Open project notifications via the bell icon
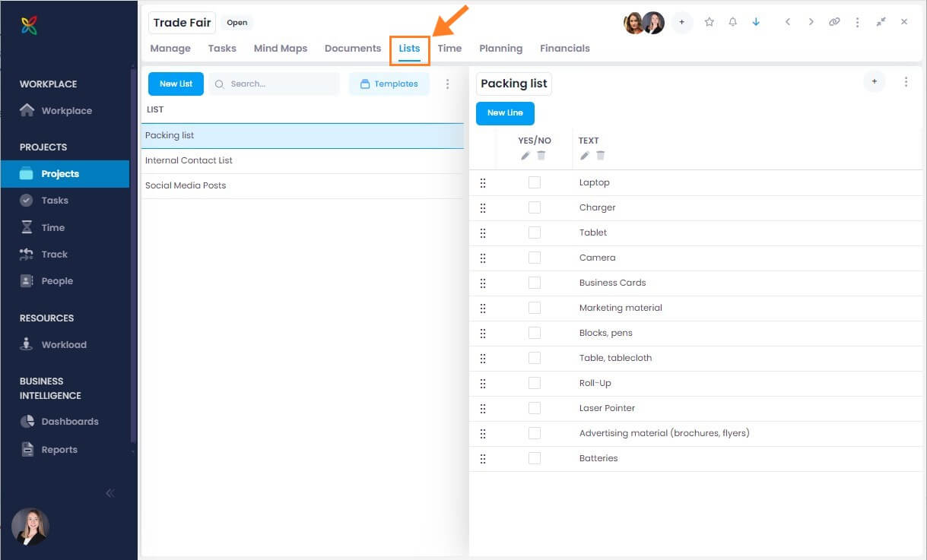927x560 pixels. (732, 22)
